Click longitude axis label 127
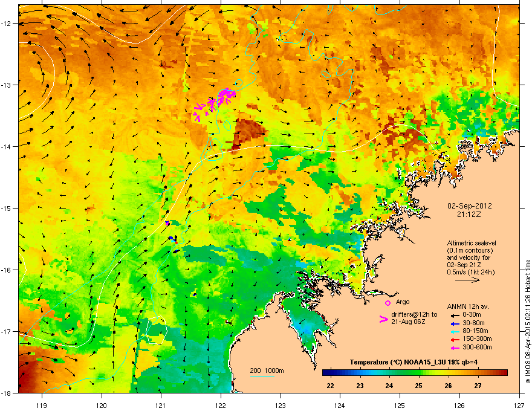 (519, 405)
